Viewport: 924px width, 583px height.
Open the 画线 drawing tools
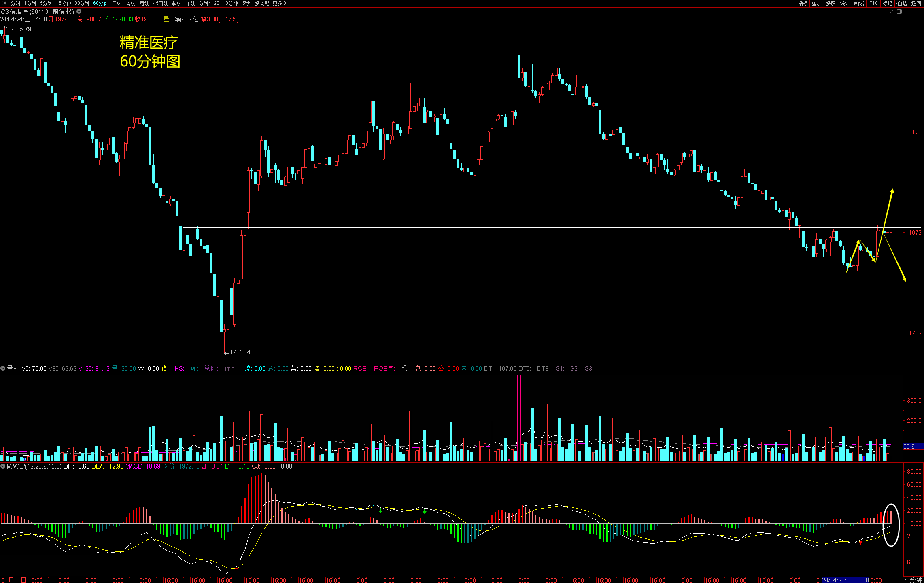pyautogui.click(x=859, y=3)
